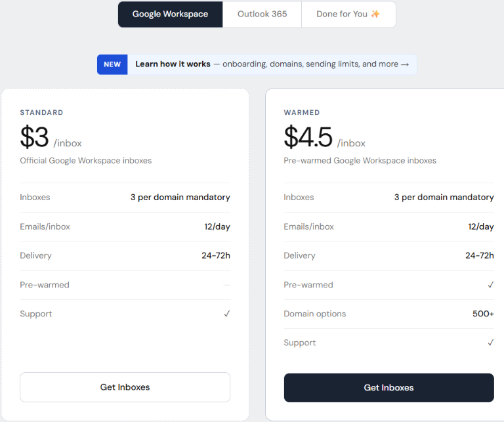
Task: Click 12/day value in Standard plan
Action: coord(217,226)
